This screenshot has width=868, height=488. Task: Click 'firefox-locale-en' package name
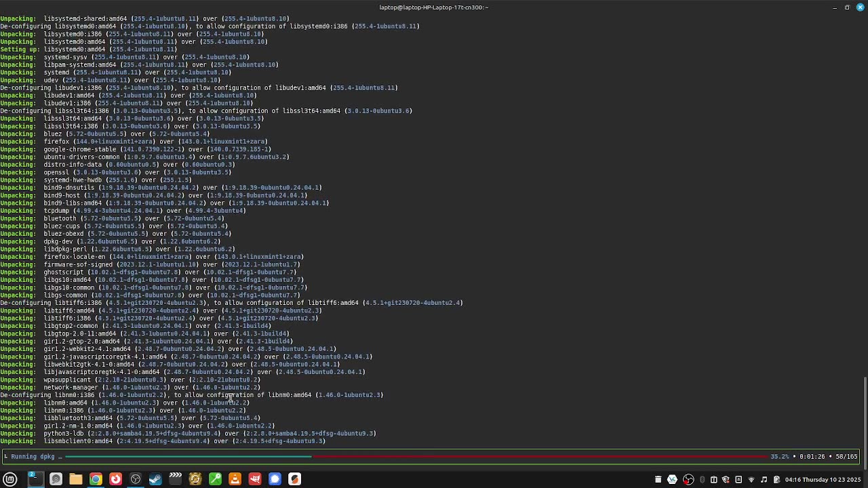(75, 257)
